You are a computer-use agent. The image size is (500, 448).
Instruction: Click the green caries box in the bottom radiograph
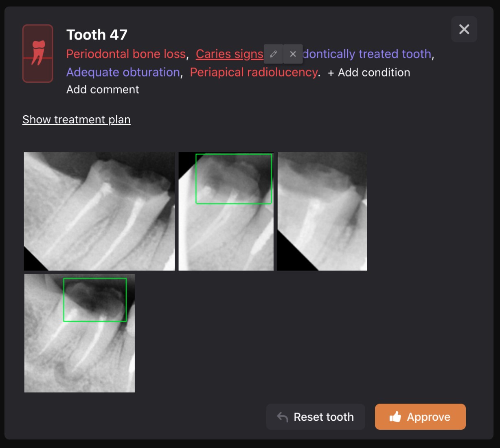[x=95, y=300]
